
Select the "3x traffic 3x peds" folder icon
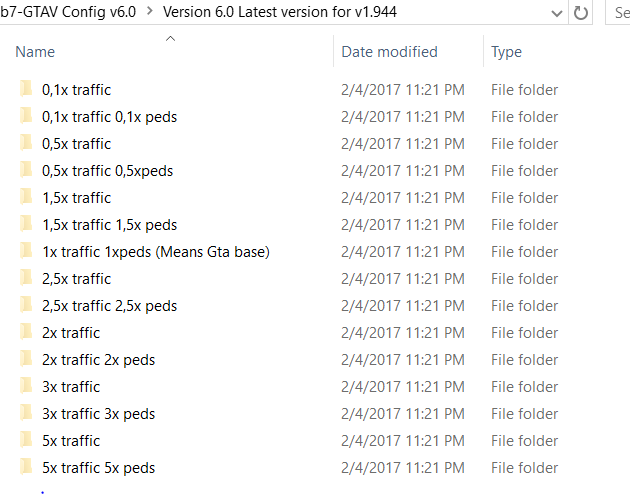26,414
